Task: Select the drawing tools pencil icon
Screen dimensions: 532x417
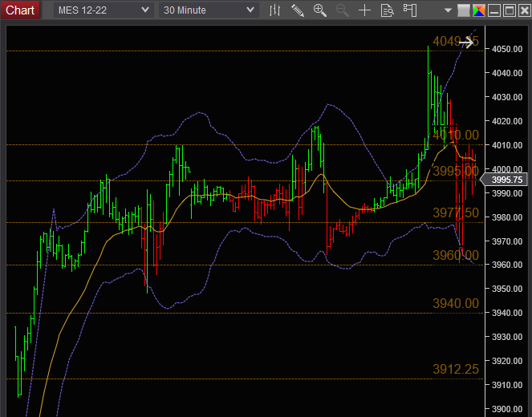Action: (x=297, y=10)
